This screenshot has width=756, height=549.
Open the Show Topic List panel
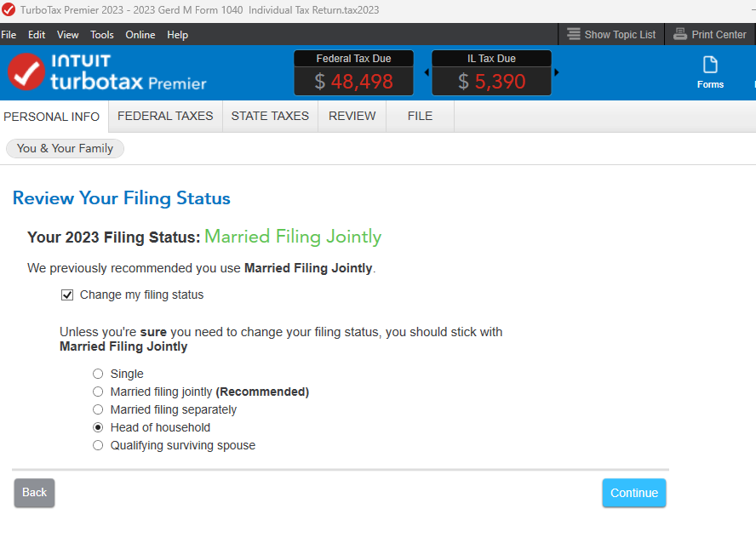tap(611, 34)
